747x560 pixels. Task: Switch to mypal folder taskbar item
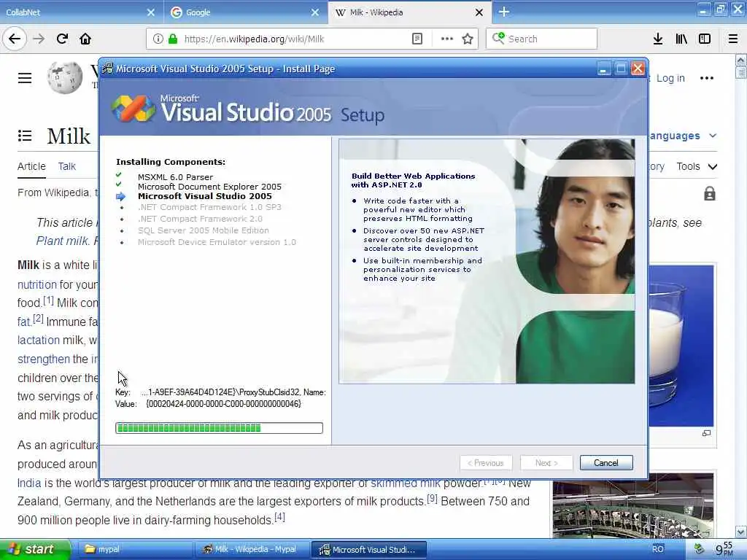tap(134, 549)
